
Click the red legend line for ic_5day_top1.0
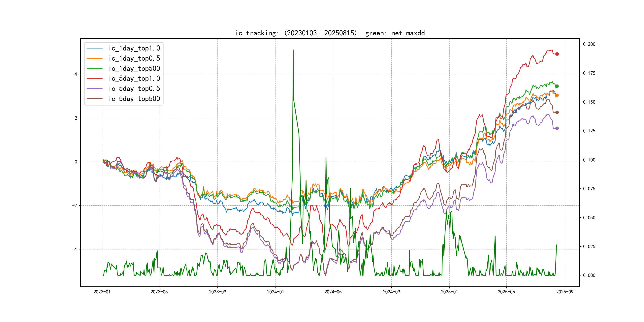point(94,79)
